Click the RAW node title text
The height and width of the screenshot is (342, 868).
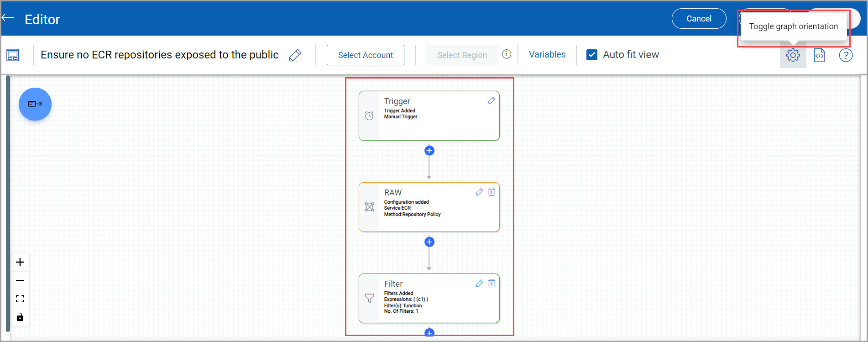393,193
